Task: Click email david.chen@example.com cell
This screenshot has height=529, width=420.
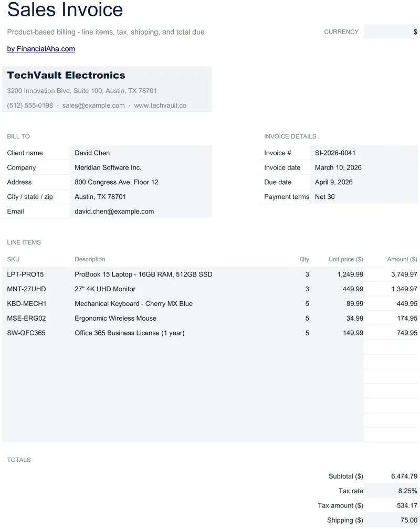Action: click(x=141, y=211)
